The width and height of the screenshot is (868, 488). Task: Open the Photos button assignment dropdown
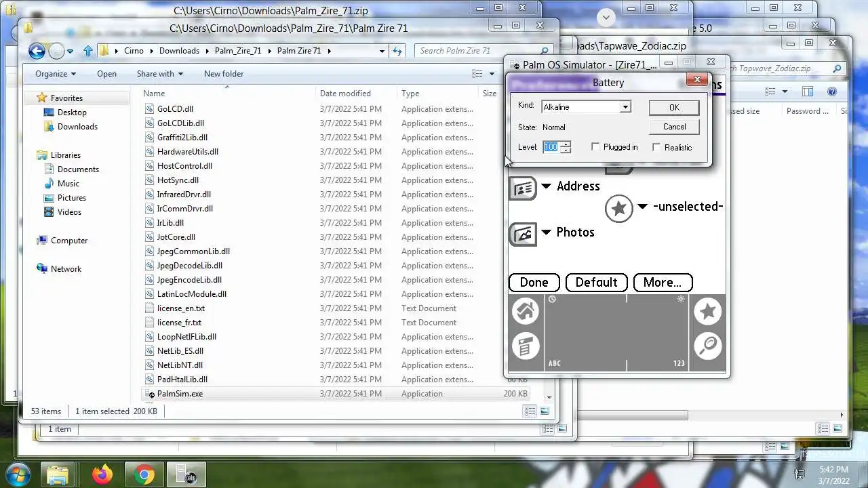546,232
